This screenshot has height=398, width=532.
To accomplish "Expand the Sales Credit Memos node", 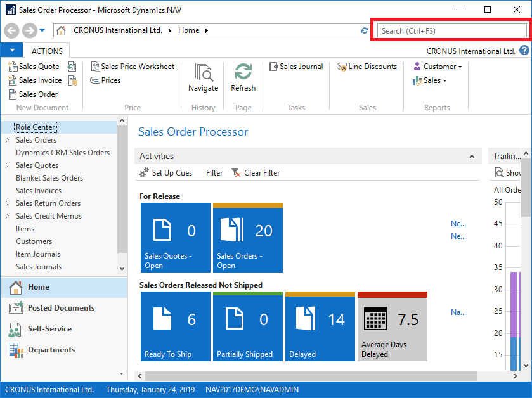I will coord(7,216).
